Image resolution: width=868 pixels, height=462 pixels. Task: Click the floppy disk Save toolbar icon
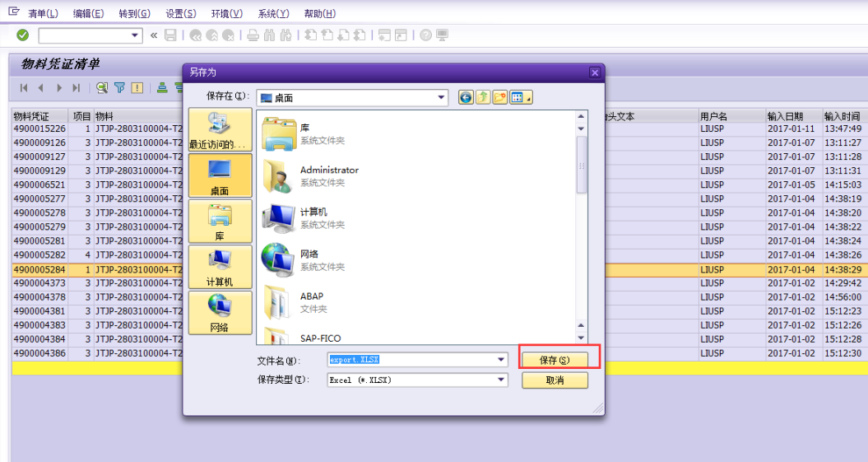[x=170, y=35]
